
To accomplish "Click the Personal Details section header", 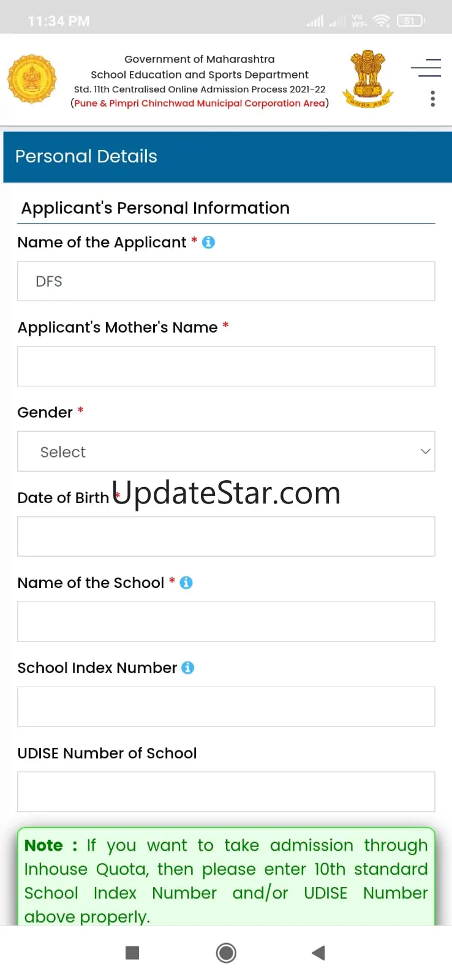I will pos(227,157).
